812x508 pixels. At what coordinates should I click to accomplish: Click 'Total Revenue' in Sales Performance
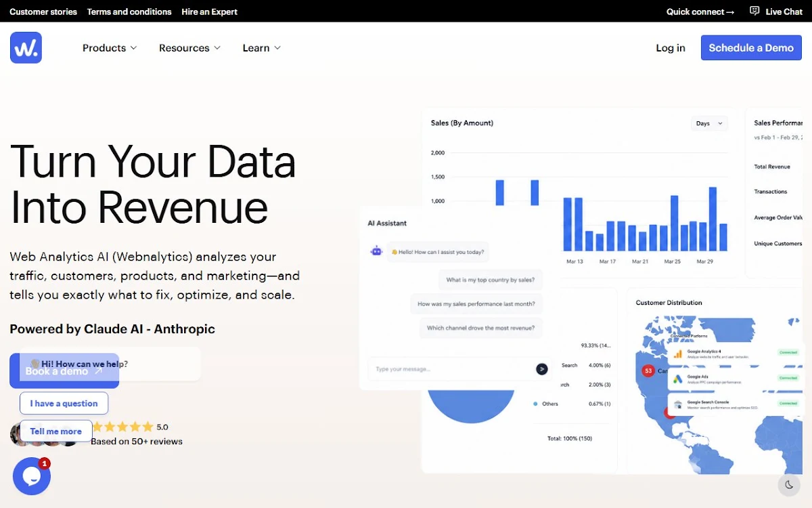[772, 167]
